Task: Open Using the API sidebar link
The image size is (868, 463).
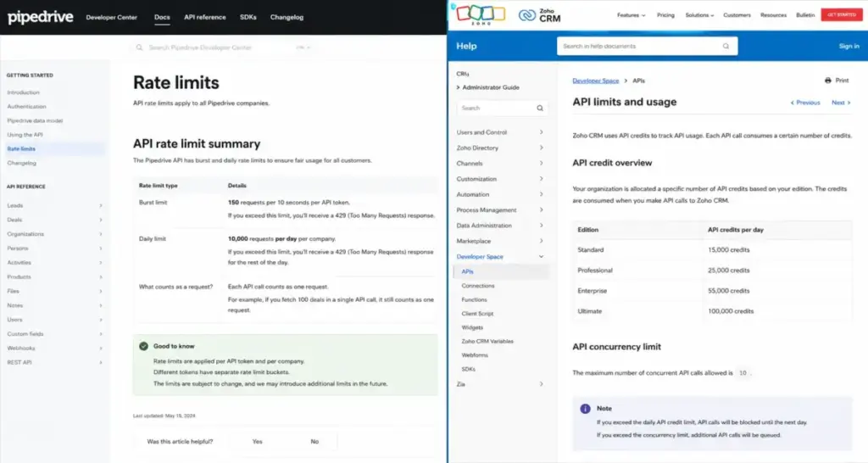Action: (x=25, y=135)
